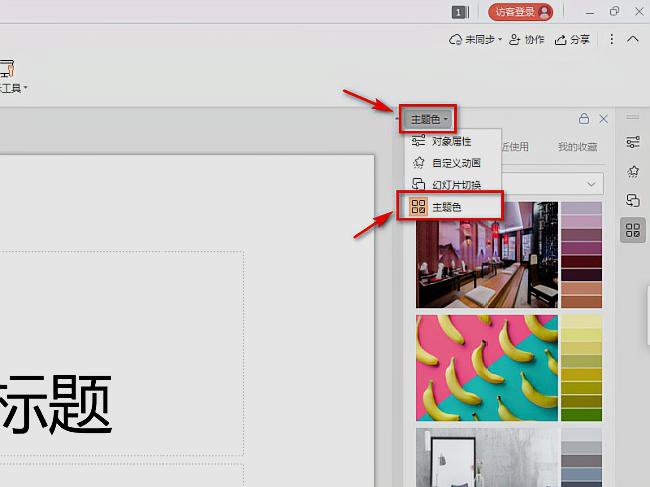Screen dimensions: 650x487
Task: Click the slide title placeholder text 标题
Action: (55, 404)
